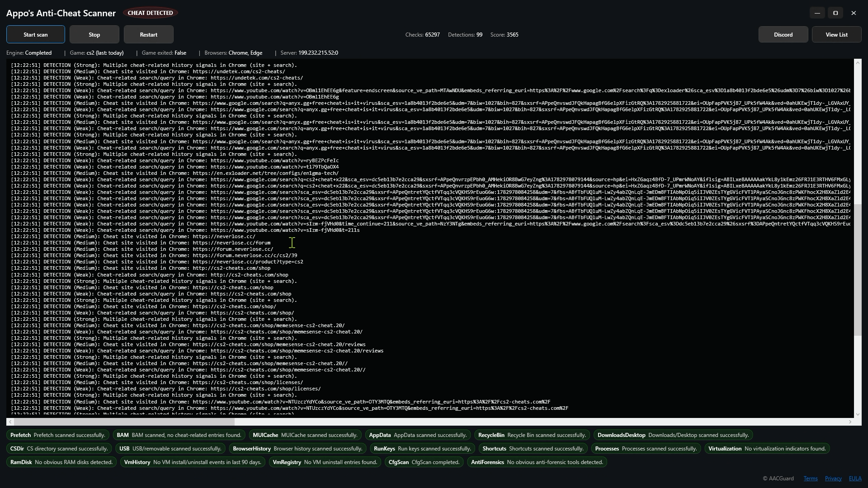Click the CHEAT DETECTED badge
The height and width of the screenshot is (488, 868).
[150, 13]
